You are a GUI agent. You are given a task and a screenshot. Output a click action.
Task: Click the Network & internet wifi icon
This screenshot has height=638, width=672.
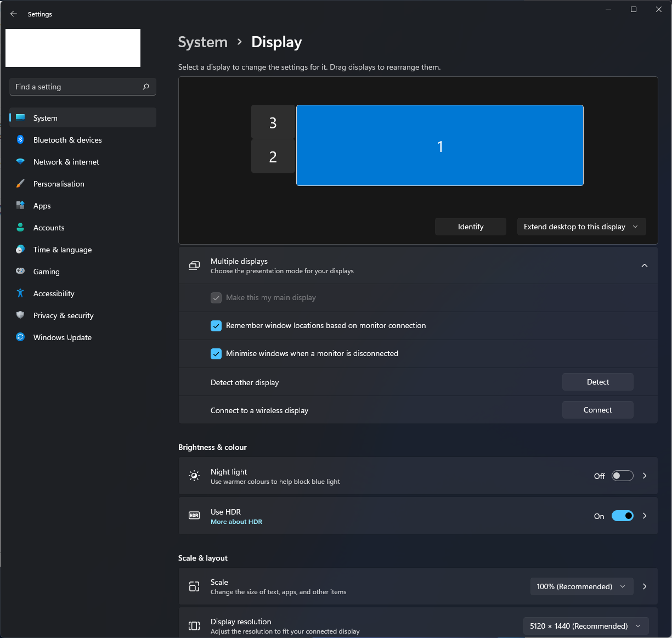pyautogui.click(x=20, y=162)
